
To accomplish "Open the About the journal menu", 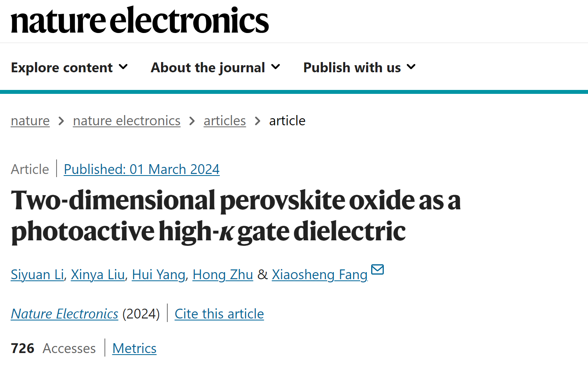I will [216, 68].
